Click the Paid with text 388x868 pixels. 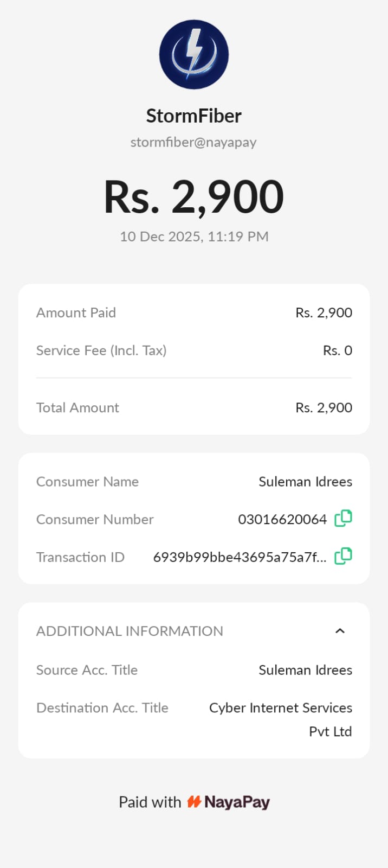(x=150, y=802)
